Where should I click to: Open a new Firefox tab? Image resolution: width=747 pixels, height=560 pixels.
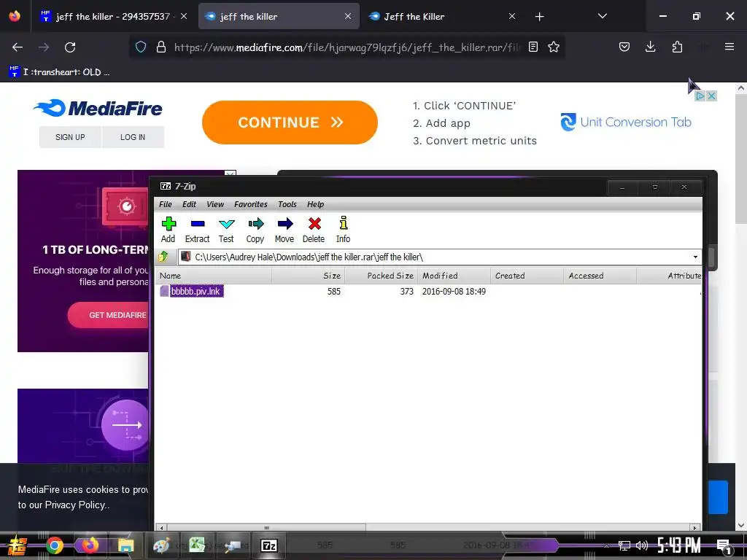click(x=539, y=17)
